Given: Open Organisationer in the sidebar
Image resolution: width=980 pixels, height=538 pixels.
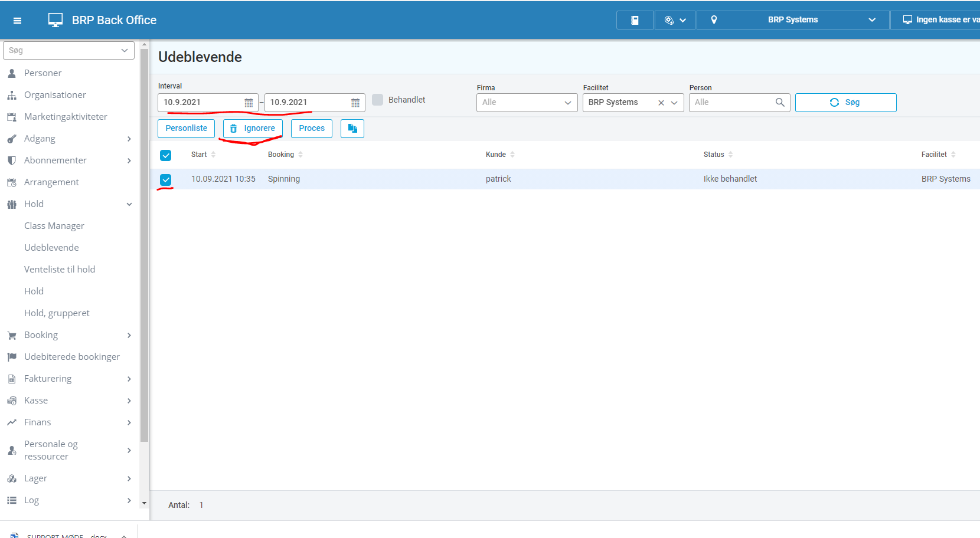Looking at the screenshot, I should 55,95.
